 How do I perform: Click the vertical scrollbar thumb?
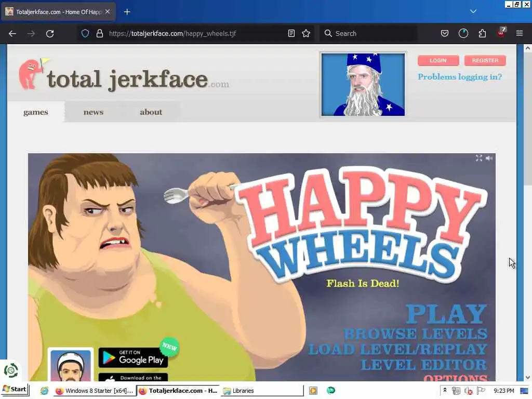[x=528, y=119]
